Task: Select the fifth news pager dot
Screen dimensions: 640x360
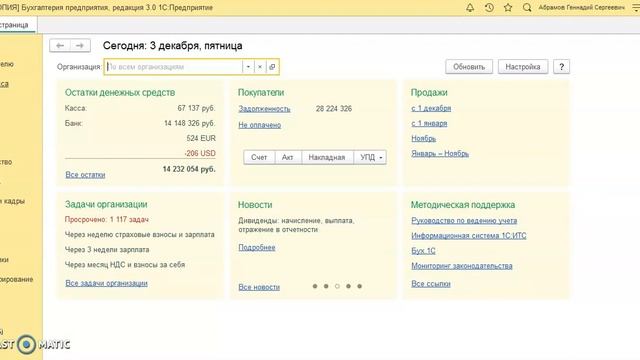Action: click(360, 286)
